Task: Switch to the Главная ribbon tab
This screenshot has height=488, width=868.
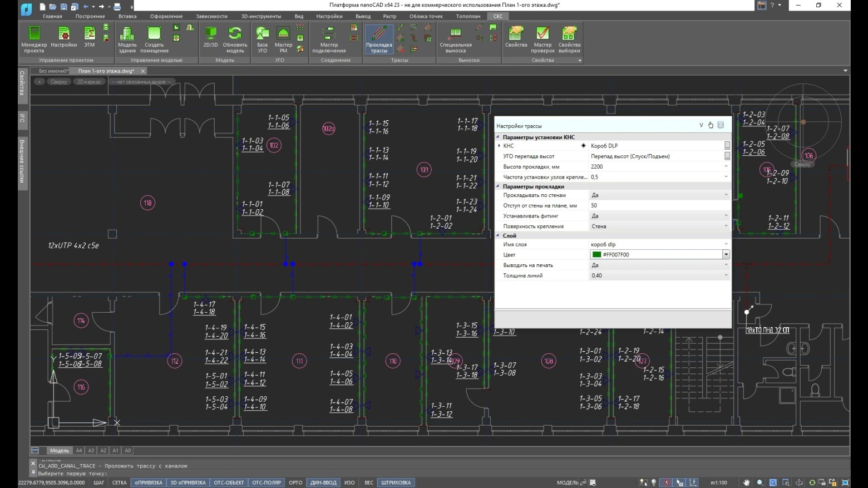Action: pyautogui.click(x=52, y=16)
